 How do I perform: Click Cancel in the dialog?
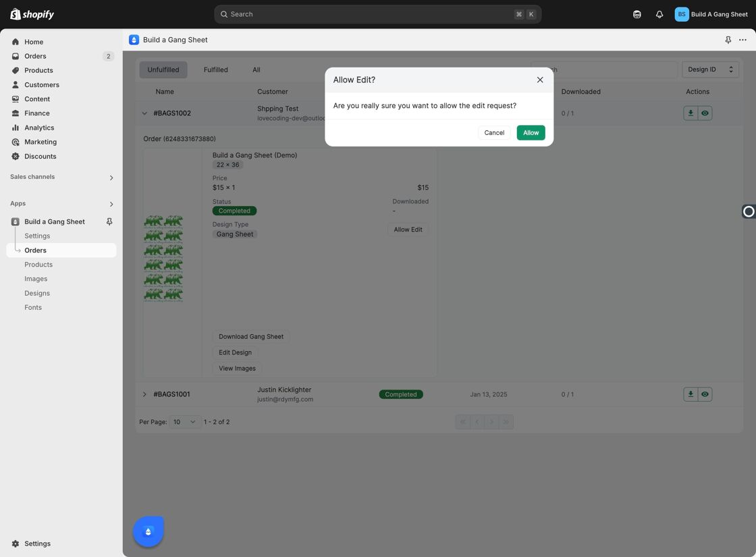click(x=494, y=132)
